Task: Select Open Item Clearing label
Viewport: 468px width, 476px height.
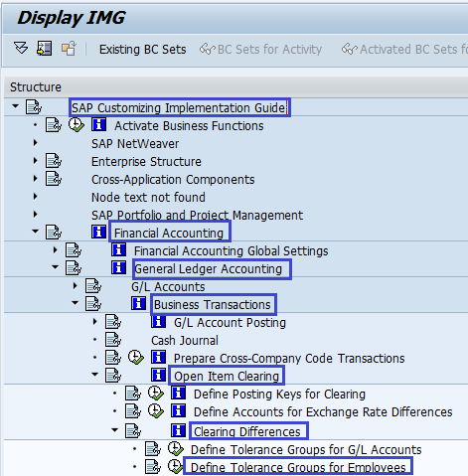Action: (x=227, y=377)
